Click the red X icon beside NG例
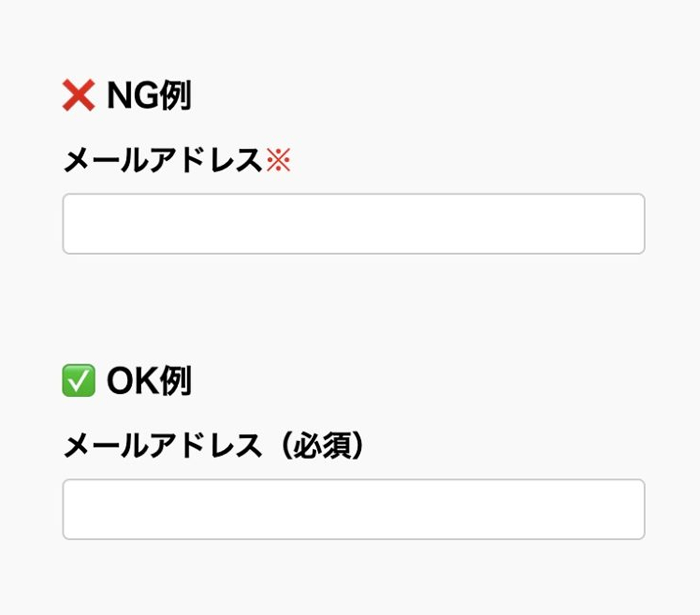This screenshot has height=615, width=700. click(x=79, y=95)
